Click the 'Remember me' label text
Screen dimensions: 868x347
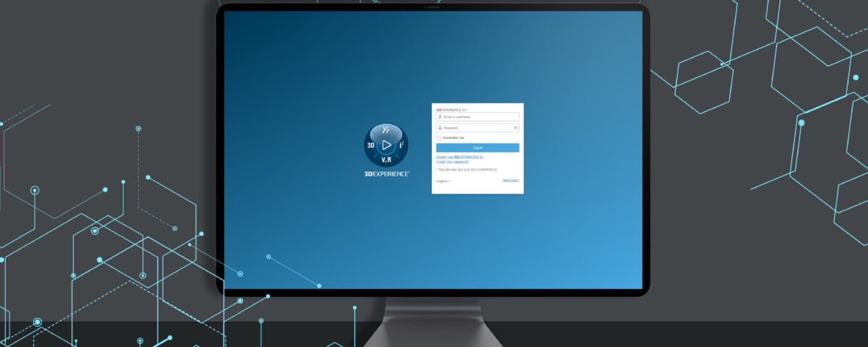pyautogui.click(x=454, y=137)
